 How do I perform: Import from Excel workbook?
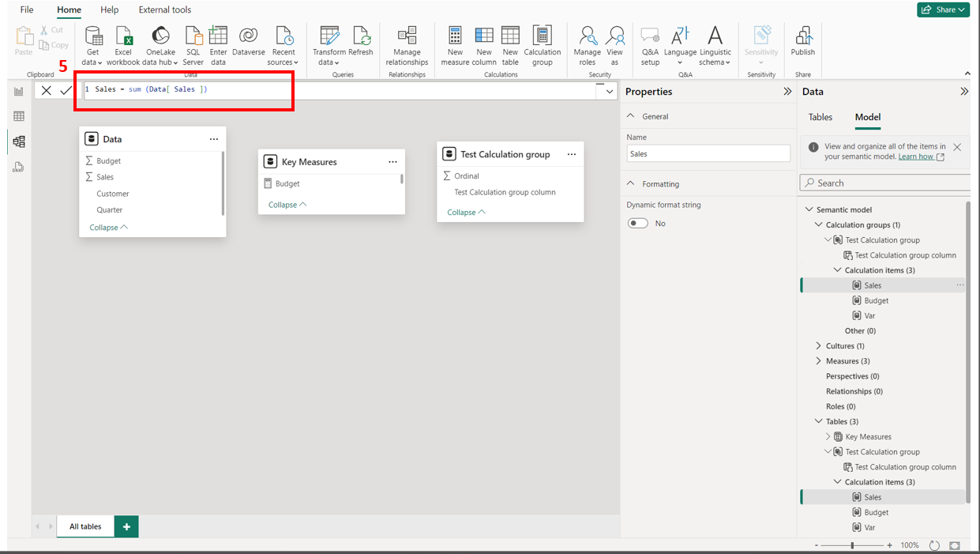click(x=123, y=46)
